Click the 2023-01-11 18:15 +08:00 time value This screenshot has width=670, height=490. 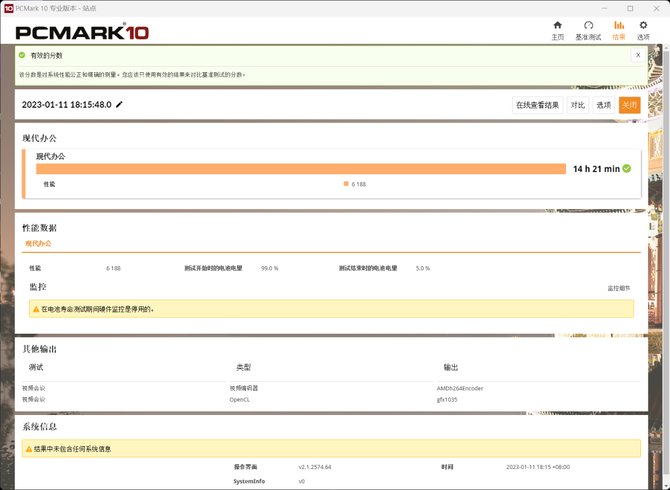[x=538, y=467]
